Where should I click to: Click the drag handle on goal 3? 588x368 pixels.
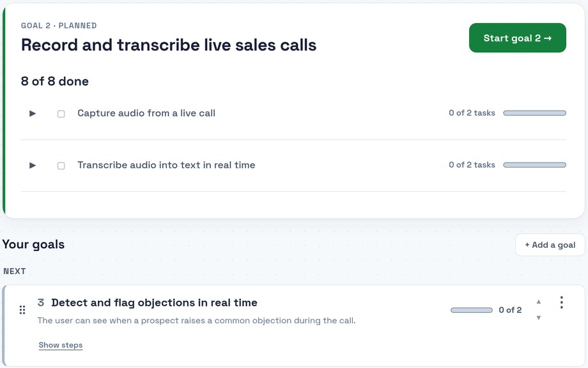pos(22,310)
